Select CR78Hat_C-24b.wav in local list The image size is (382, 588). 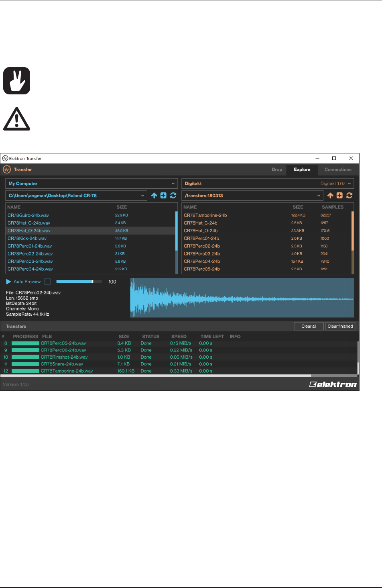coord(90,223)
